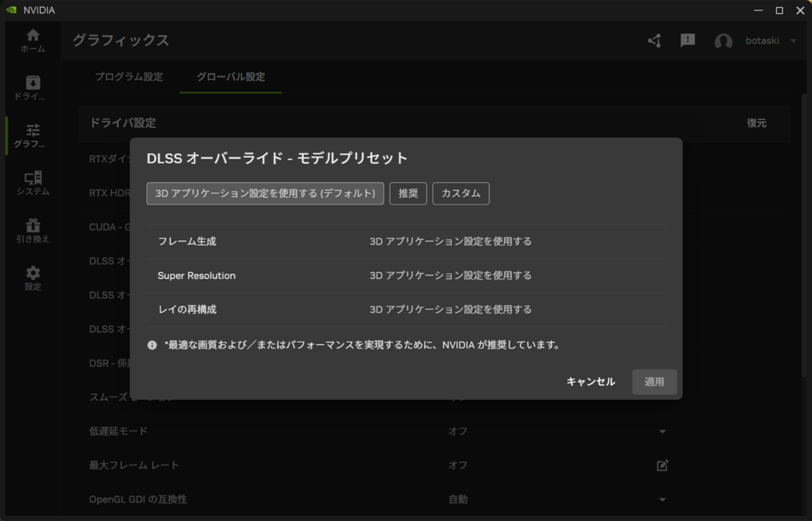
Task: Switch to the プログラム設定 tab
Action: pos(129,77)
